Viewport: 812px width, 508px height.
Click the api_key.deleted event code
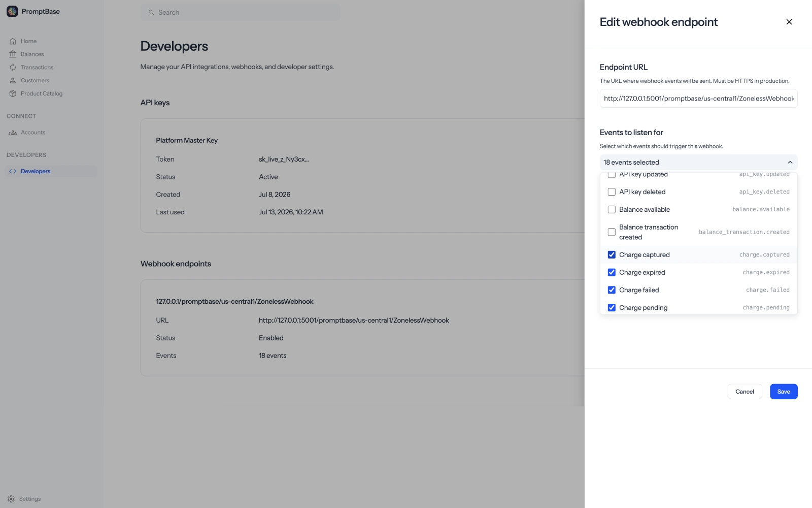point(764,192)
